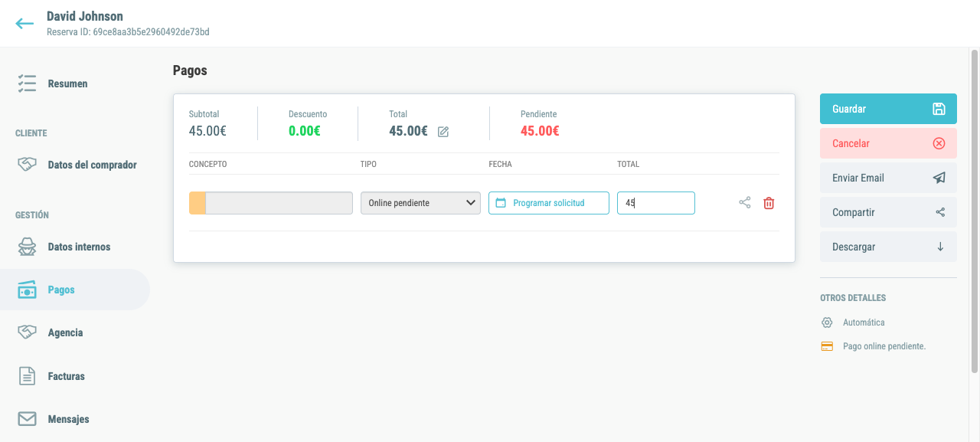Open the Online pendiente type dropdown
Viewport: 980px width, 442px height.
pos(420,203)
